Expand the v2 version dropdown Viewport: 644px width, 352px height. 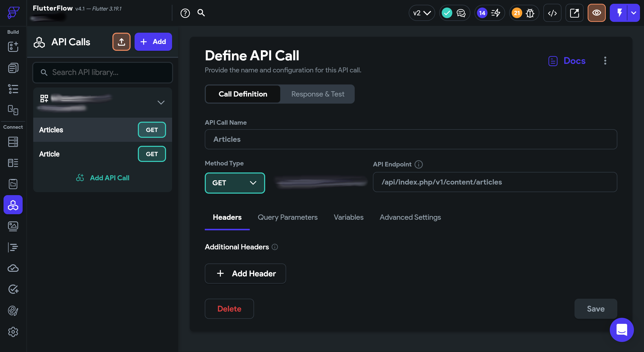pos(422,13)
